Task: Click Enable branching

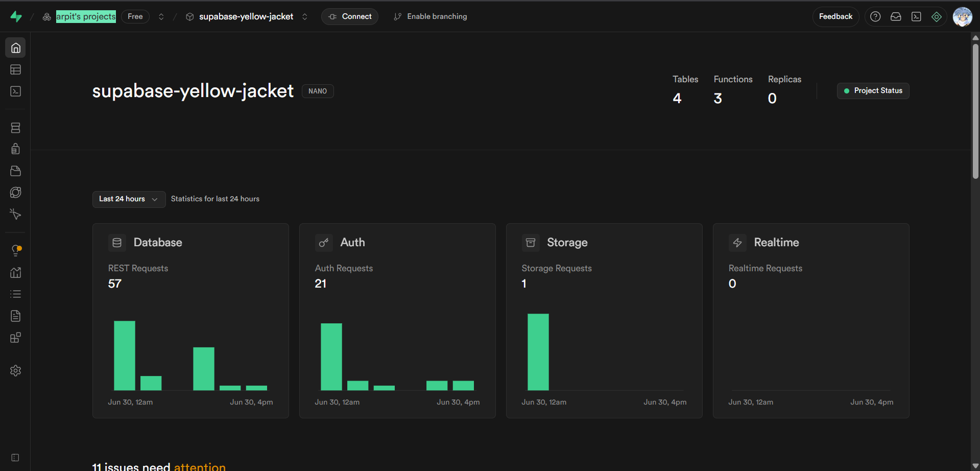Action: (431, 17)
